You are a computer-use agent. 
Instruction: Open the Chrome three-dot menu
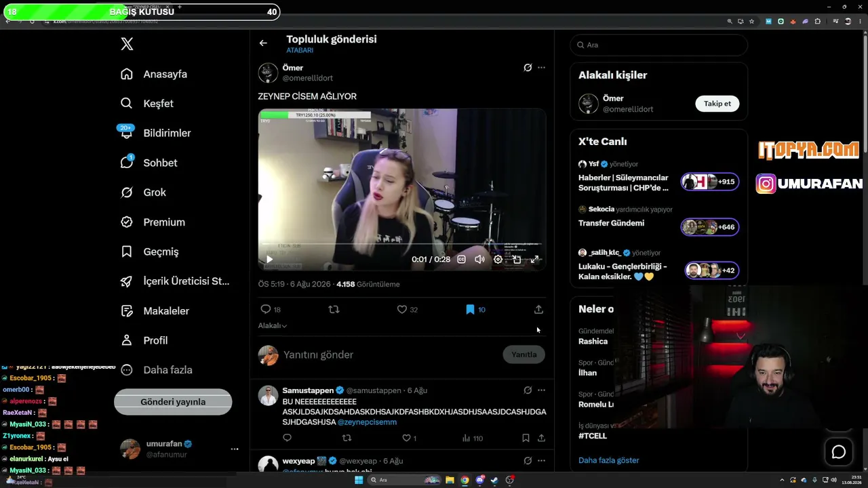click(859, 21)
